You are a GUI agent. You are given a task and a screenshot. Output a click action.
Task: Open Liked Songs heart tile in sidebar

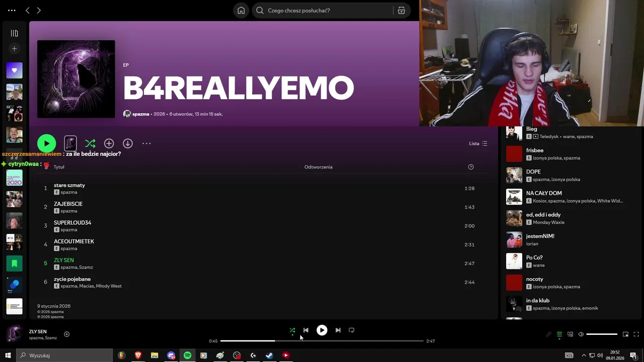(14, 70)
